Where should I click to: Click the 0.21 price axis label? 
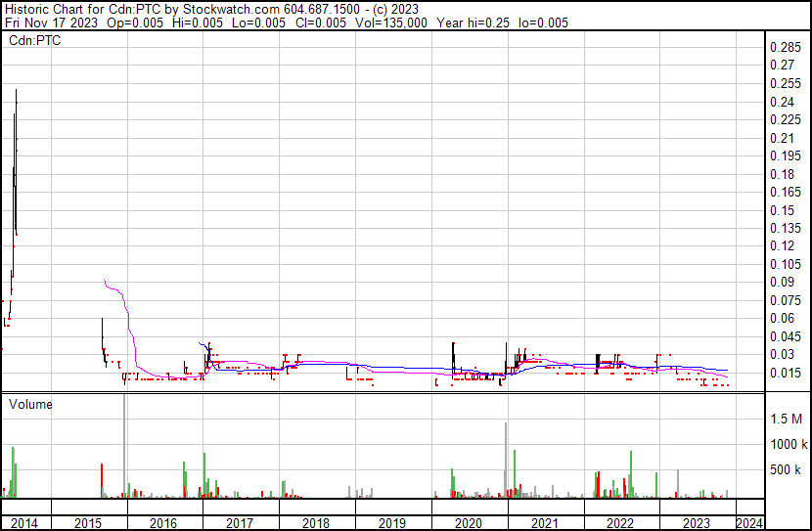(782, 138)
